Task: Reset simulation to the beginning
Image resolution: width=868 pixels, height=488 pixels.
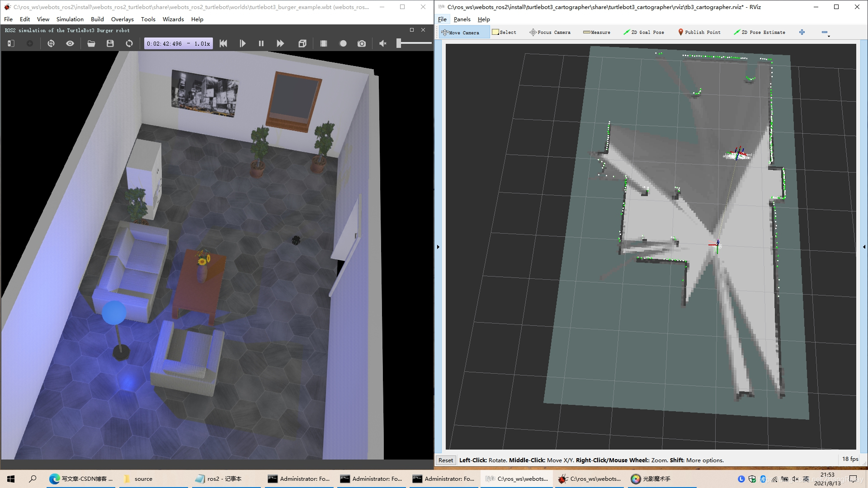Action: click(x=223, y=43)
